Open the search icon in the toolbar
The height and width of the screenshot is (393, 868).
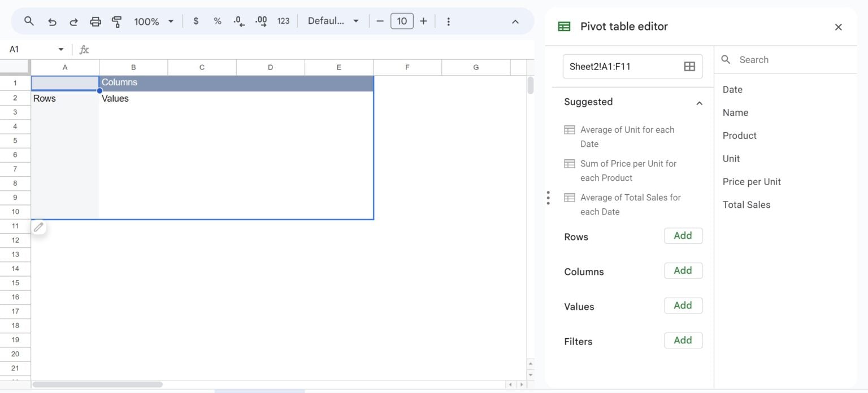(28, 21)
